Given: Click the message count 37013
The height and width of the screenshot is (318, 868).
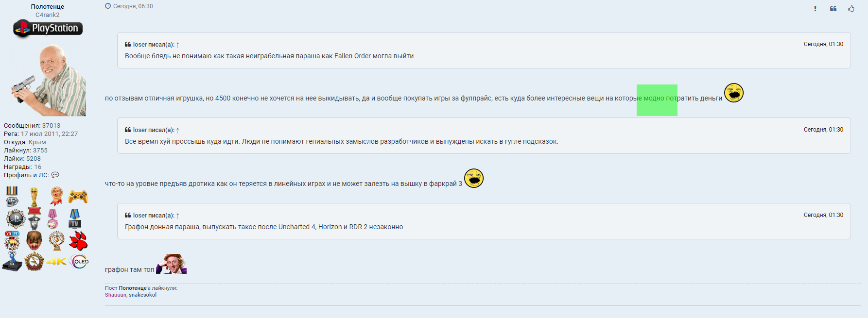Looking at the screenshot, I should (x=51, y=126).
